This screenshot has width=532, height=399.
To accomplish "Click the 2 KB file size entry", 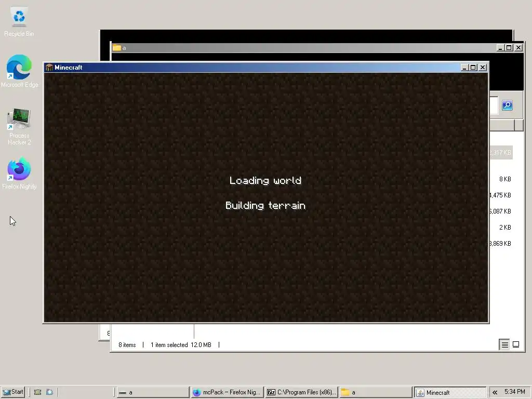I will pos(505,228).
